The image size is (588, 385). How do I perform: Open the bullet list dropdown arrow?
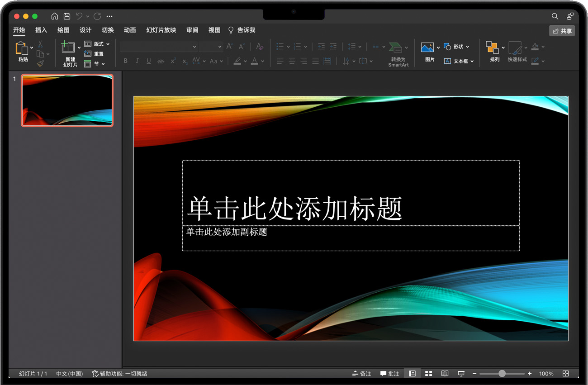pos(288,47)
